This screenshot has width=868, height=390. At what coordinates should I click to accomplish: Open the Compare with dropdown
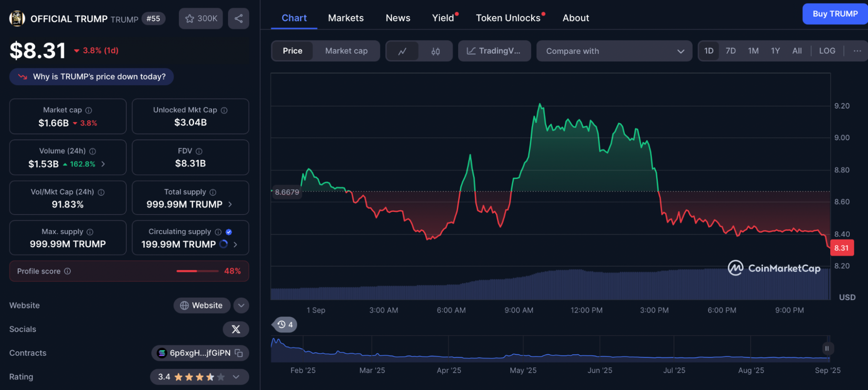[x=614, y=51]
